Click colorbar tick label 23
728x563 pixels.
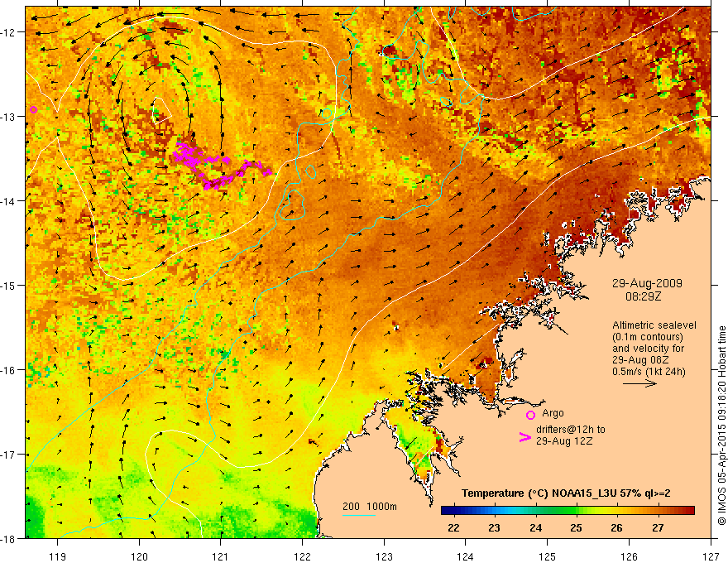pyautogui.click(x=495, y=527)
